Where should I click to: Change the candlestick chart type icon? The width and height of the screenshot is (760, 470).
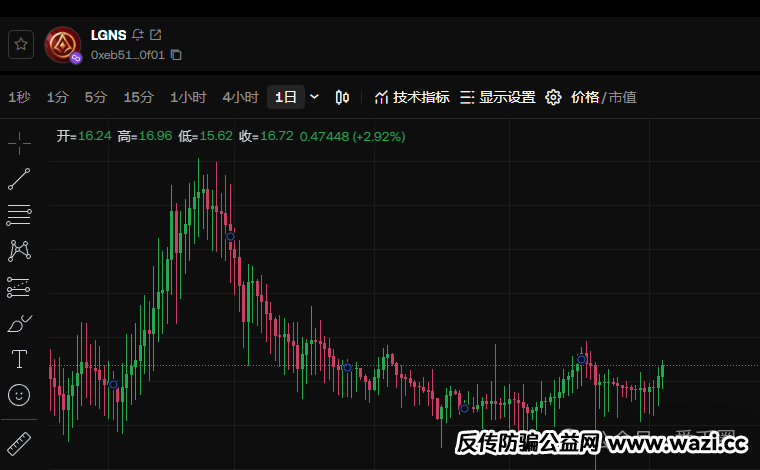342,97
